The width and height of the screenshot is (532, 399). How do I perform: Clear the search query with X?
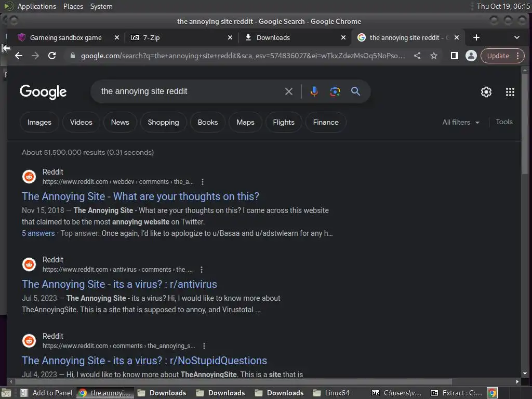coord(289,91)
